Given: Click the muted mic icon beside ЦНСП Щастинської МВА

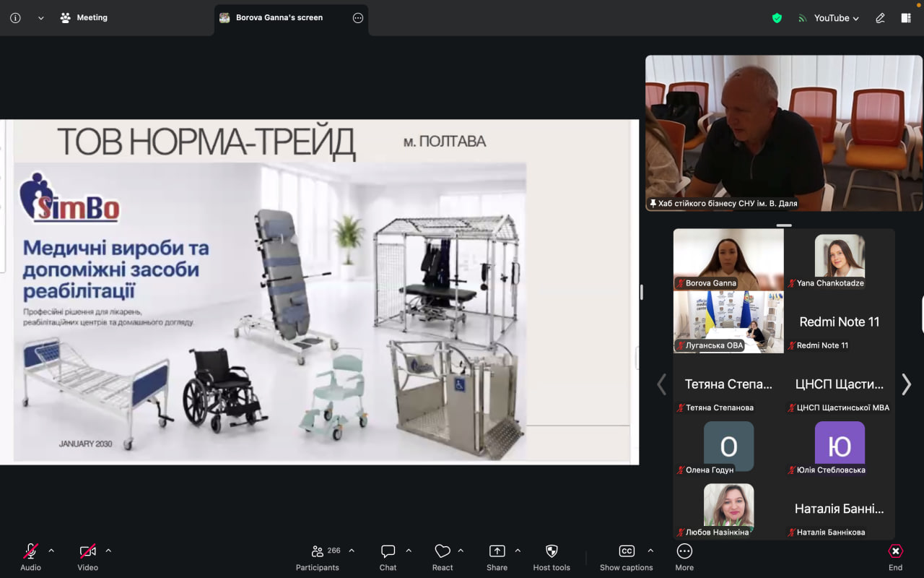Looking at the screenshot, I should 792,407.
